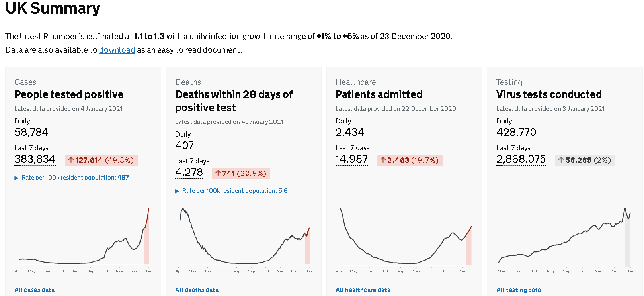The height and width of the screenshot is (296, 644).
Task: Click the red up-arrow beside 127,614 cases change
Action: click(71, 160)
